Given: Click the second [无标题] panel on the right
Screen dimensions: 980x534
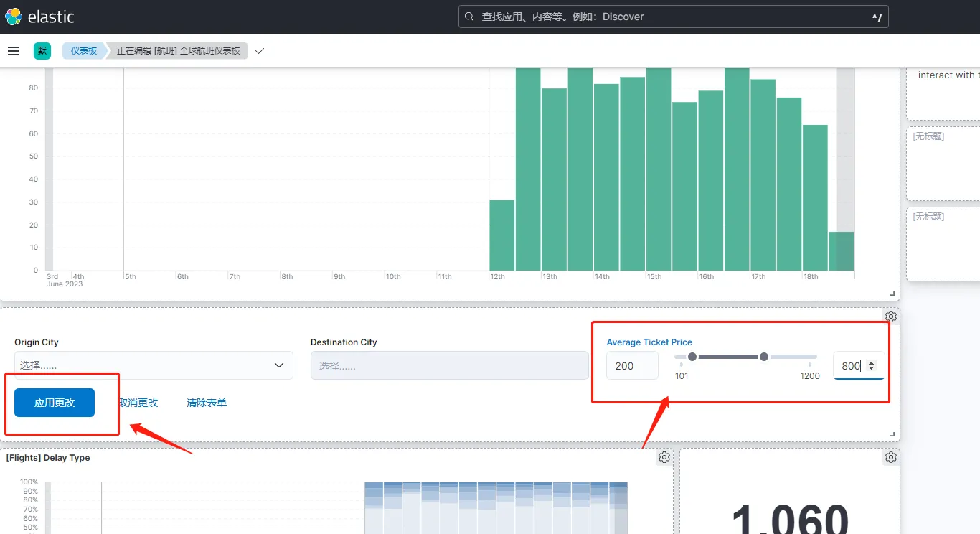Looking at the screenshot, I should (943, 244).
